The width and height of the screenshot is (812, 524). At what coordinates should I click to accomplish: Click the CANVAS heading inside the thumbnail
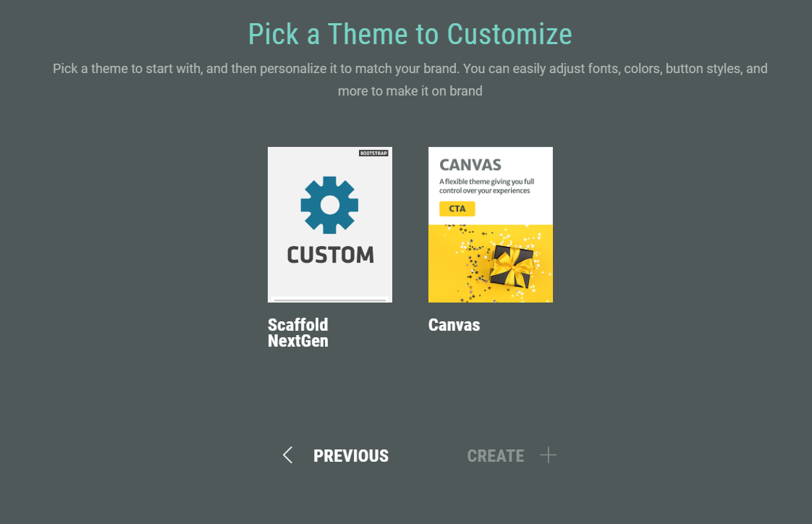click(x=470, y=165)
